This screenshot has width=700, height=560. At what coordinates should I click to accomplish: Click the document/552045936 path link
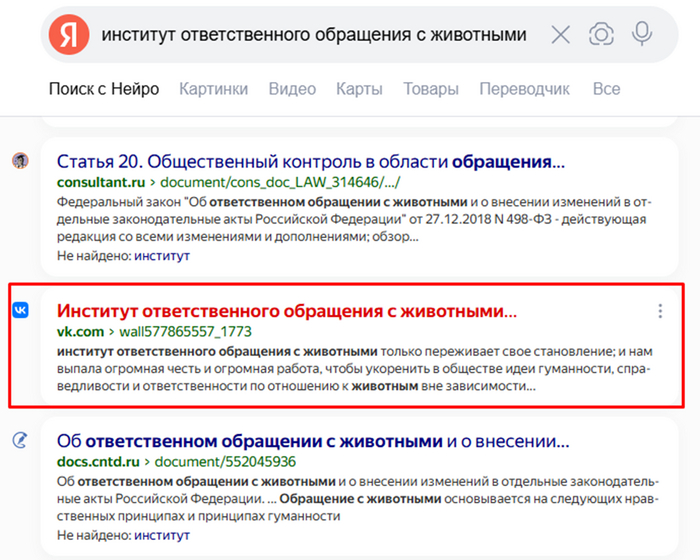point(225,462)
